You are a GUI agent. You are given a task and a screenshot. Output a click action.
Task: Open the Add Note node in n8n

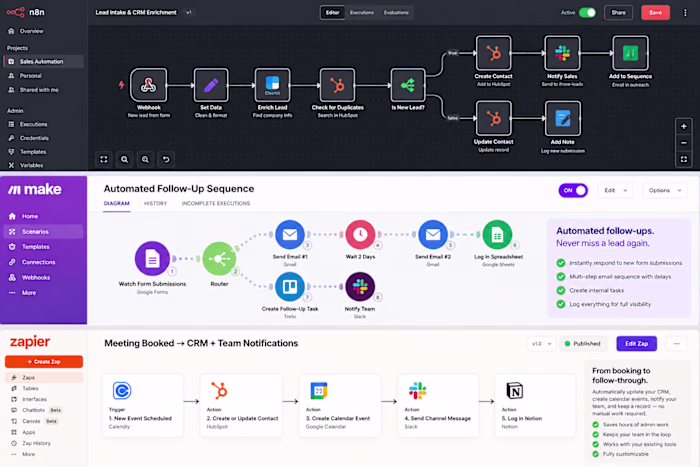pyautogui.click(x=562, y=118)
